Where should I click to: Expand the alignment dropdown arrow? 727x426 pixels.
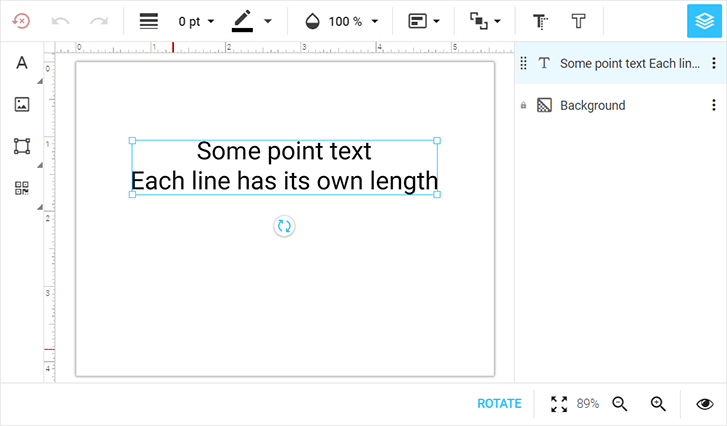click(x=436, y=21)
